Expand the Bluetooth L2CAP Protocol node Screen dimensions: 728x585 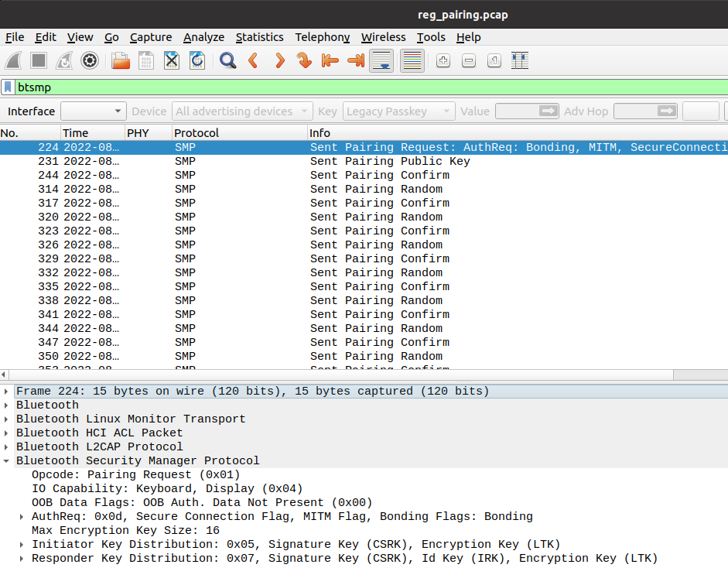click(x=7, y=447)
